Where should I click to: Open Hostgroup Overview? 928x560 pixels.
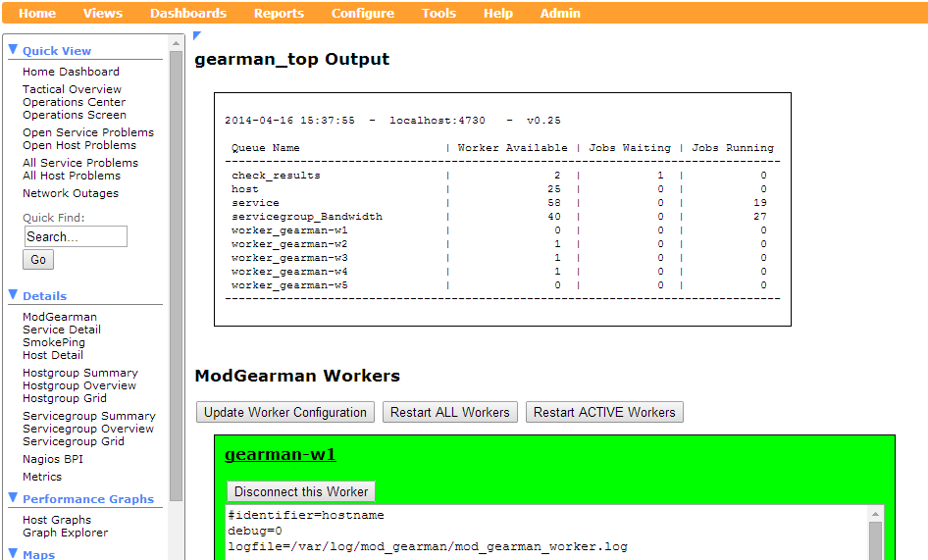coord(79,385)
